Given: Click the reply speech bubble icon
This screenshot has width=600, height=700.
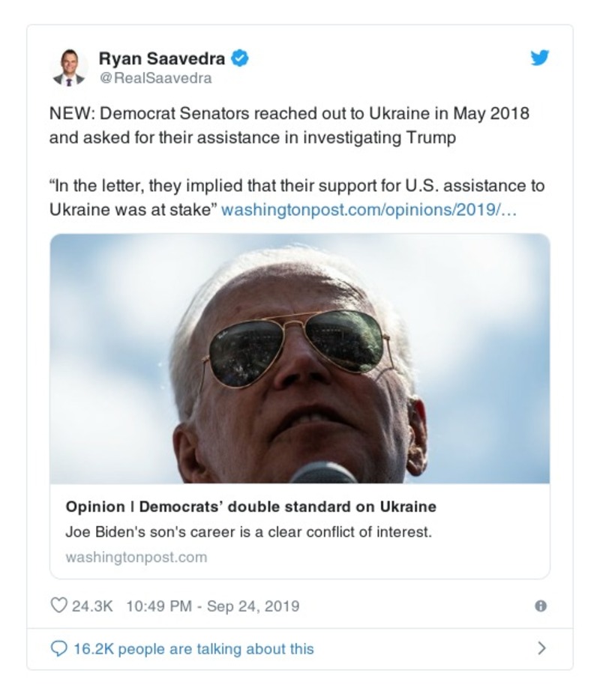Looking at the screenshot, I should 58,648.
